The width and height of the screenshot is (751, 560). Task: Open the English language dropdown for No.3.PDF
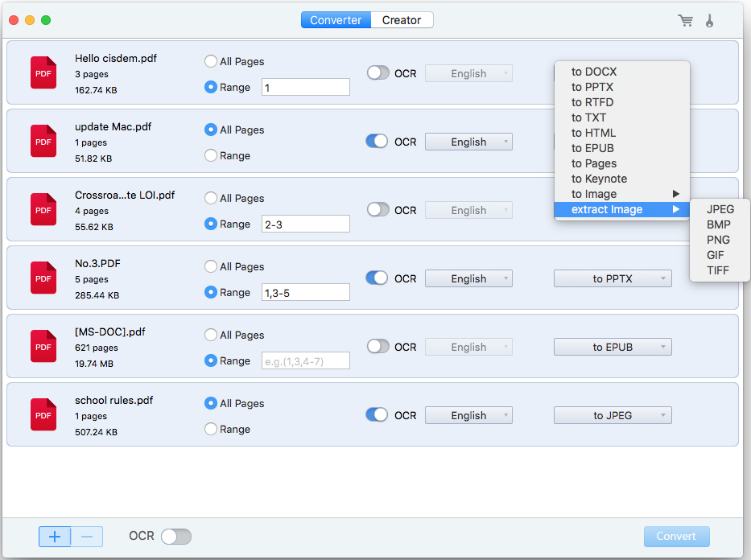pos(468,278)
